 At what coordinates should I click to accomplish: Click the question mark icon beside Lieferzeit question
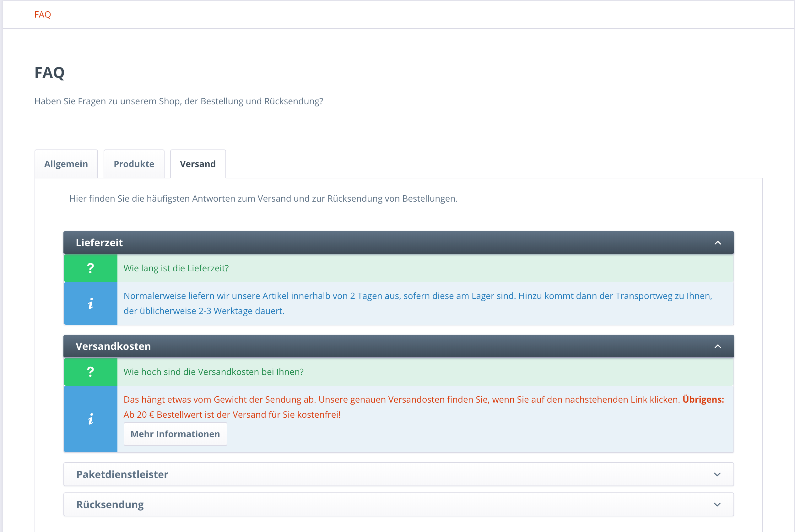click(90, 268)
